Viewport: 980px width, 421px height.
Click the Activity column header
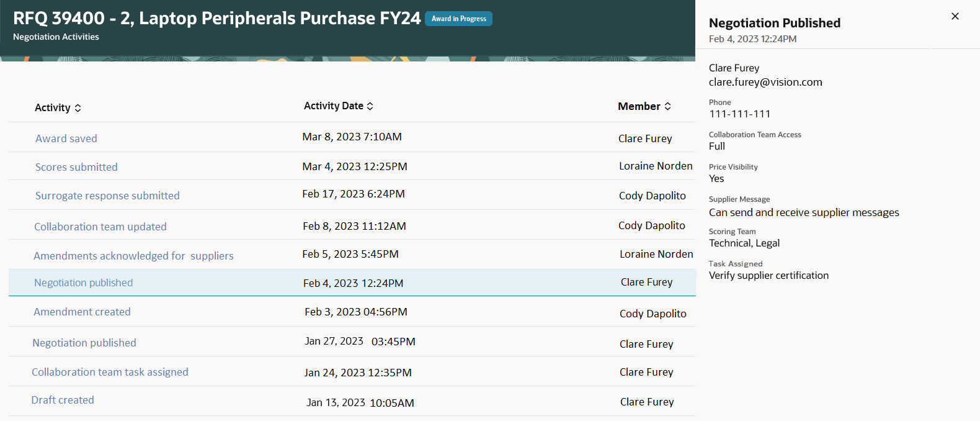click(x=52, y=108)
